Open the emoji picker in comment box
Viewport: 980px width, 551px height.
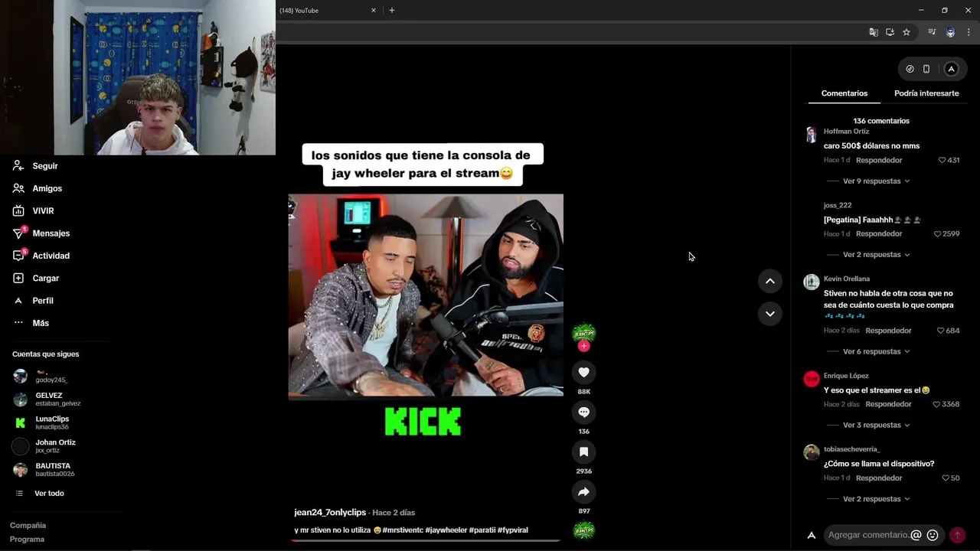pos(933,535)
